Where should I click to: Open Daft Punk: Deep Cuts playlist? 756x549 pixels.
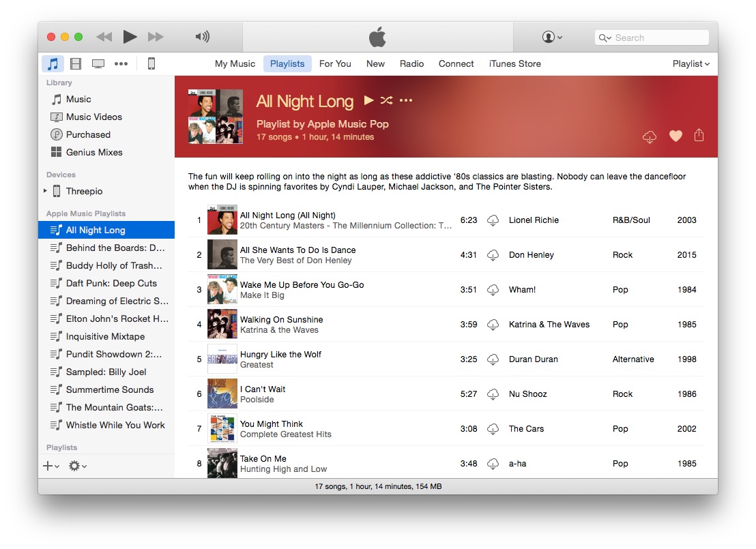coord(106,284)
